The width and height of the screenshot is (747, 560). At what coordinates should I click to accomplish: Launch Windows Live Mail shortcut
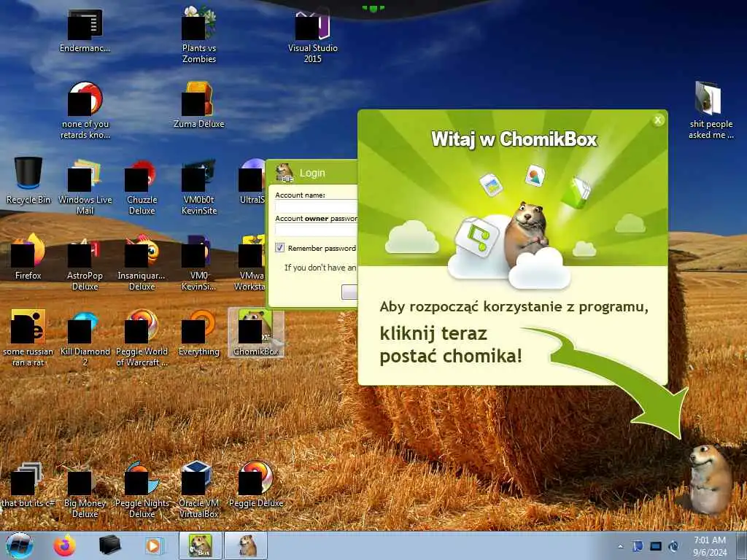coord(85,186)
